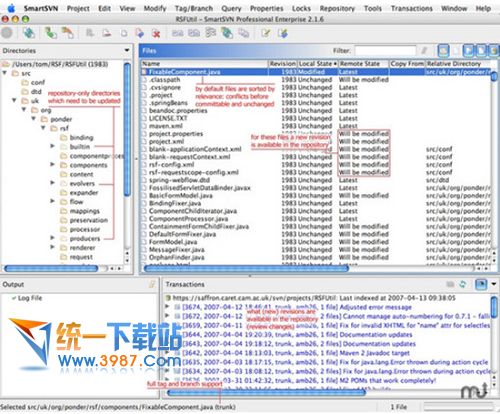Viewport: 500px width, 414px height.
Task: Click the green-check Mark Resolved toolbar icon
Action: pyautogui.click(x=266, y=33)
